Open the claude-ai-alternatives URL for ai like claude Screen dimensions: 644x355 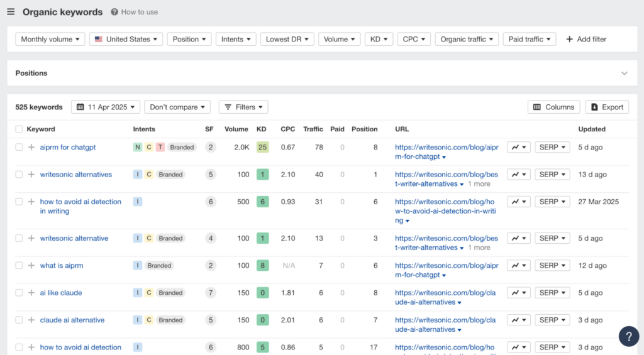pos(445,298)
